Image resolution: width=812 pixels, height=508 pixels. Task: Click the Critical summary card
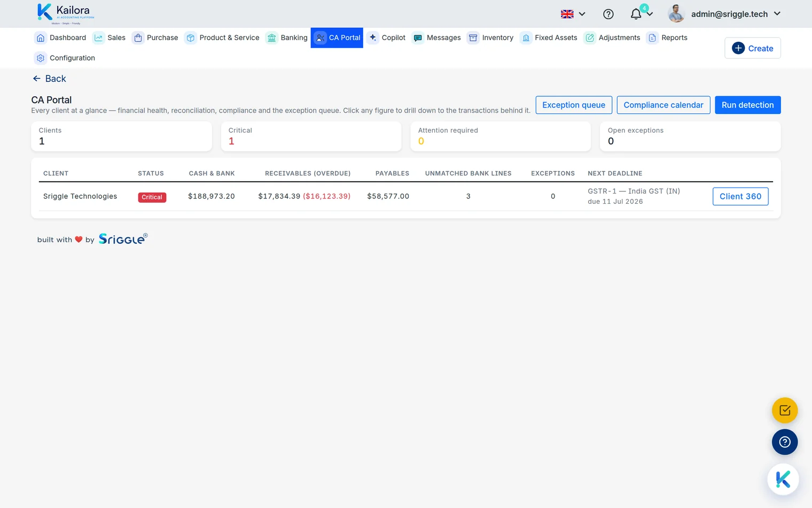(311, 136)
